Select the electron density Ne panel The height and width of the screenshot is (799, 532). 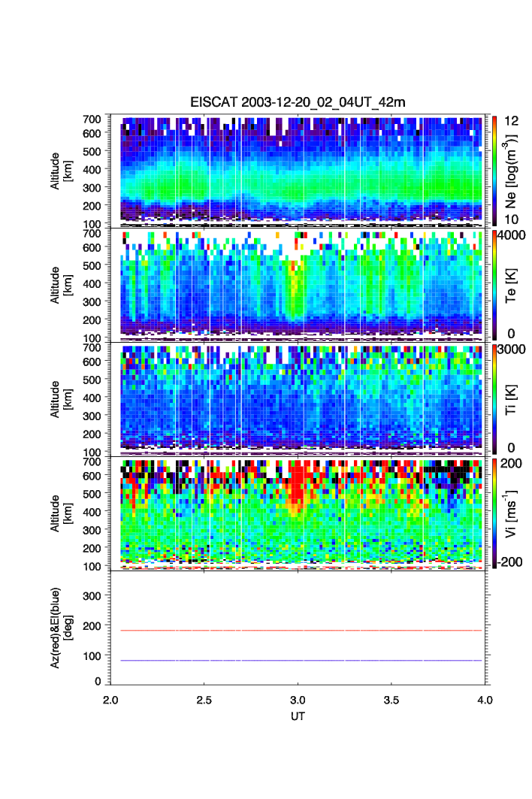coord(301,170)
